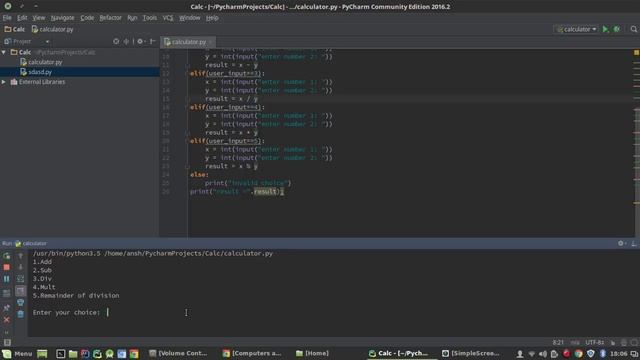Clear all console output with trash icon

point(20,314)
